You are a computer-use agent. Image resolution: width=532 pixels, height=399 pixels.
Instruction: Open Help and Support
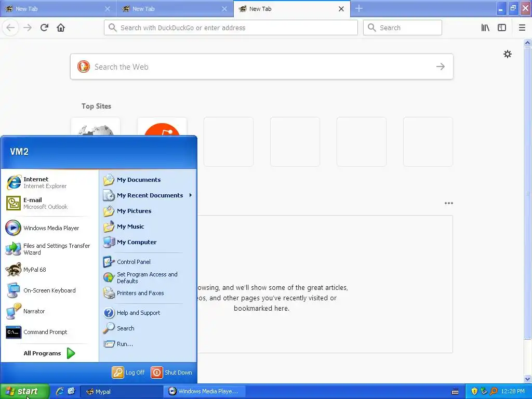click(148, 313)
